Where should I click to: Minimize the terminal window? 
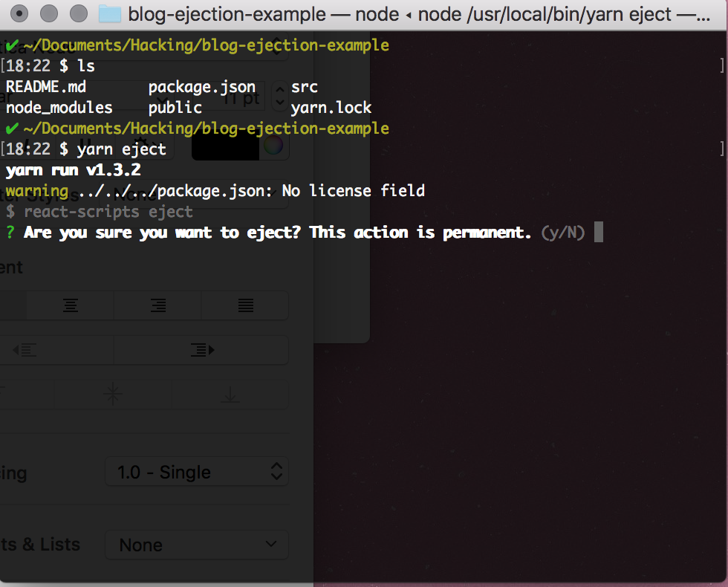[49, 13]
